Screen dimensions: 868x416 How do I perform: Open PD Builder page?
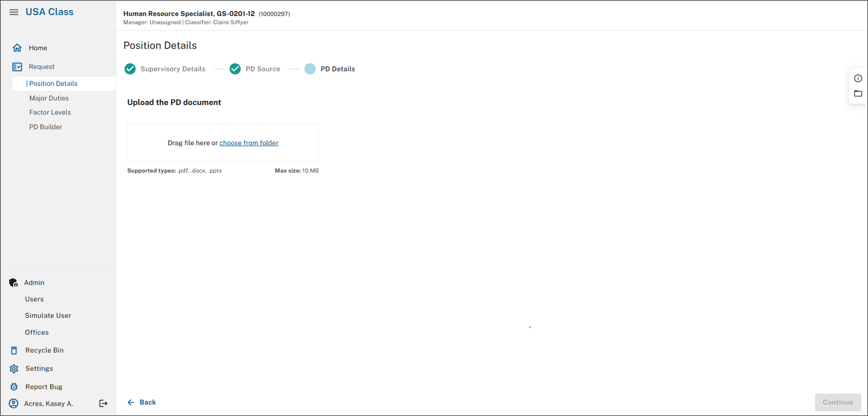[x=45, y=127]
